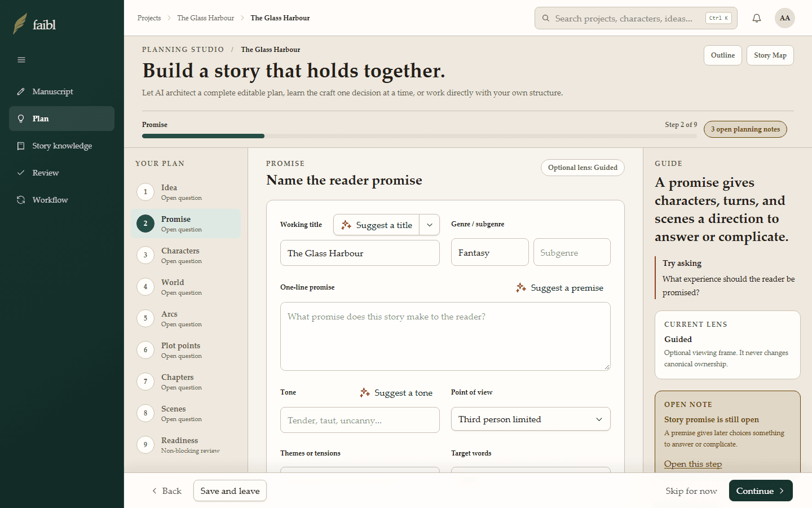Open the Manuscript section
Screen dimensions: 812x508
pos(61,91)
